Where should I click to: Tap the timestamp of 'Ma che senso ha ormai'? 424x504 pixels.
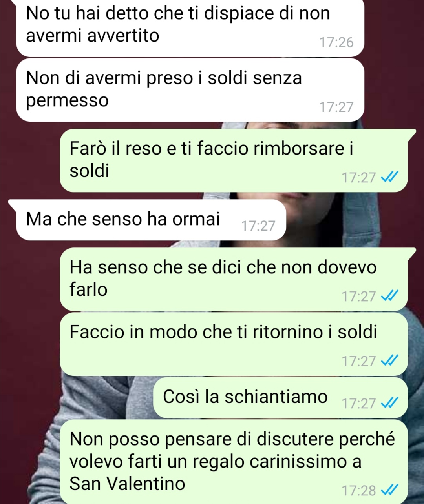point(258,226)
